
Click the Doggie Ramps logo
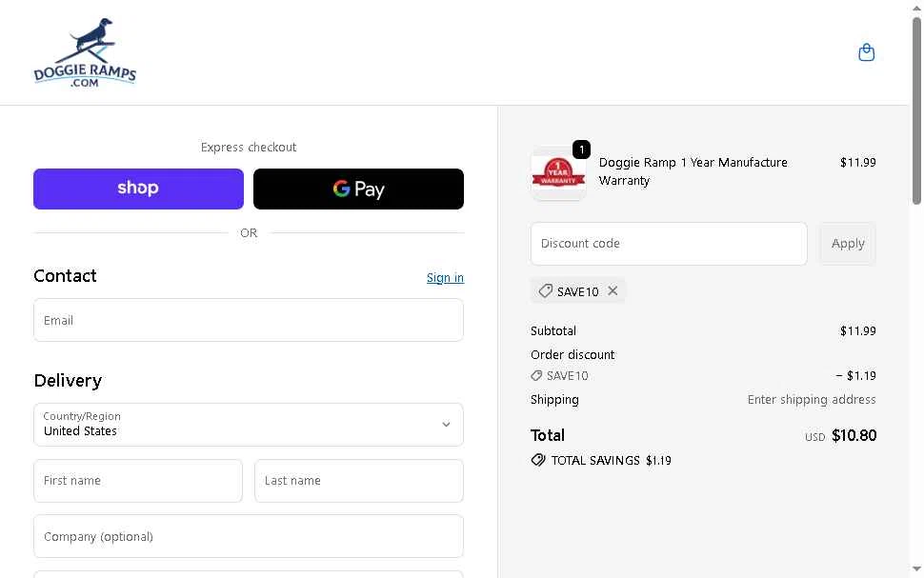pos(85,53)
